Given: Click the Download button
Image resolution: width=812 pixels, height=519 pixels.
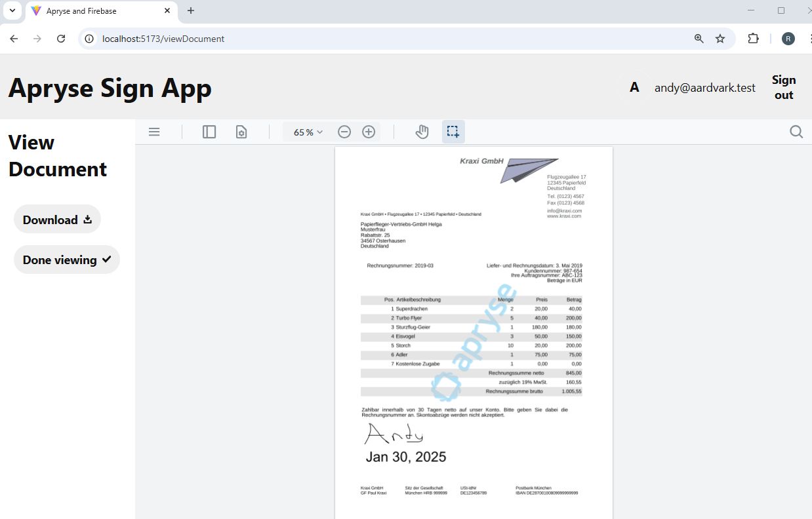Looking at the screenshot, I should (x=57, y=219).
